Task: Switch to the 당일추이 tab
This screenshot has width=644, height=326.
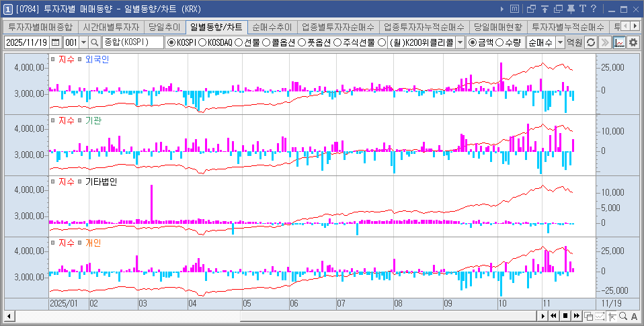Action: pos(164,27)
